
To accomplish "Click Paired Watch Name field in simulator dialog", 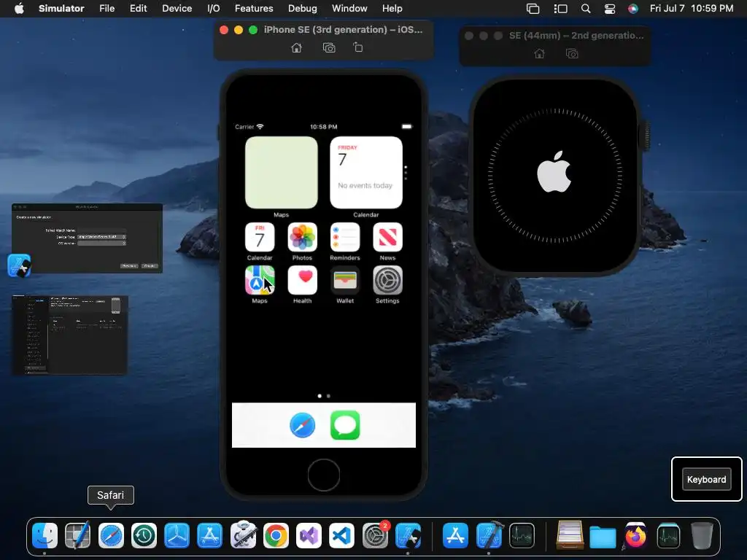I will click(x=101, y=230).
